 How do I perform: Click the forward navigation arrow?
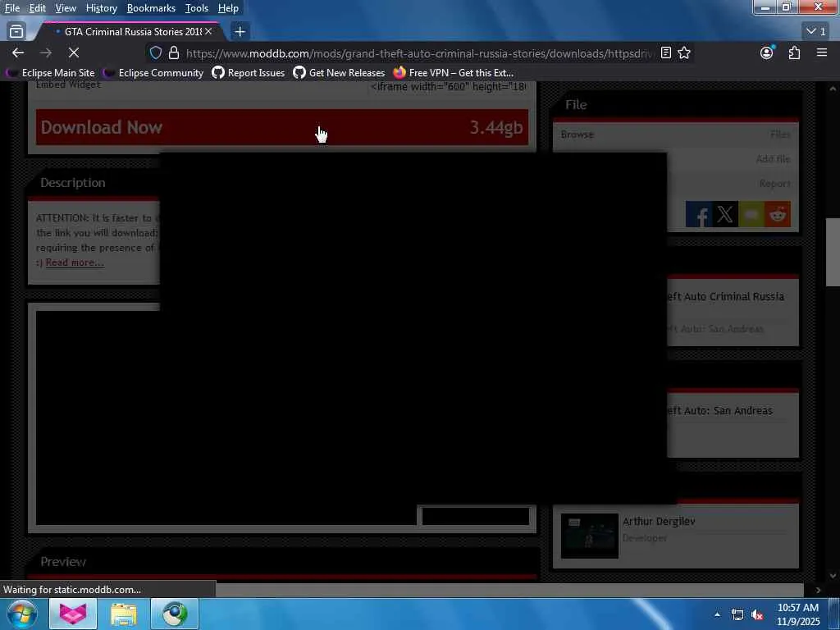click(x=46, y=52)
